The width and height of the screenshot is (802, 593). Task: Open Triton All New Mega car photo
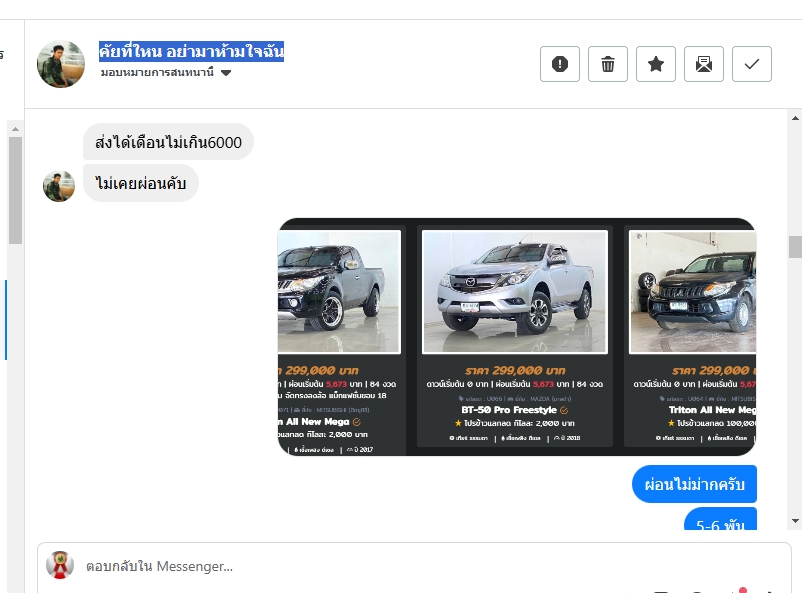pyautogui.click(x=693, y=292)
